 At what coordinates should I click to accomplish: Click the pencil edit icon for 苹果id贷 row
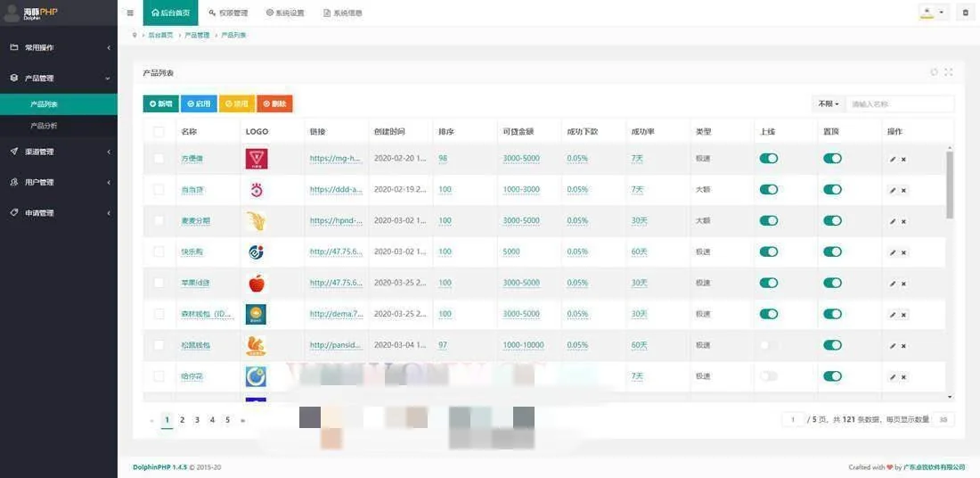tap(893, 284)
